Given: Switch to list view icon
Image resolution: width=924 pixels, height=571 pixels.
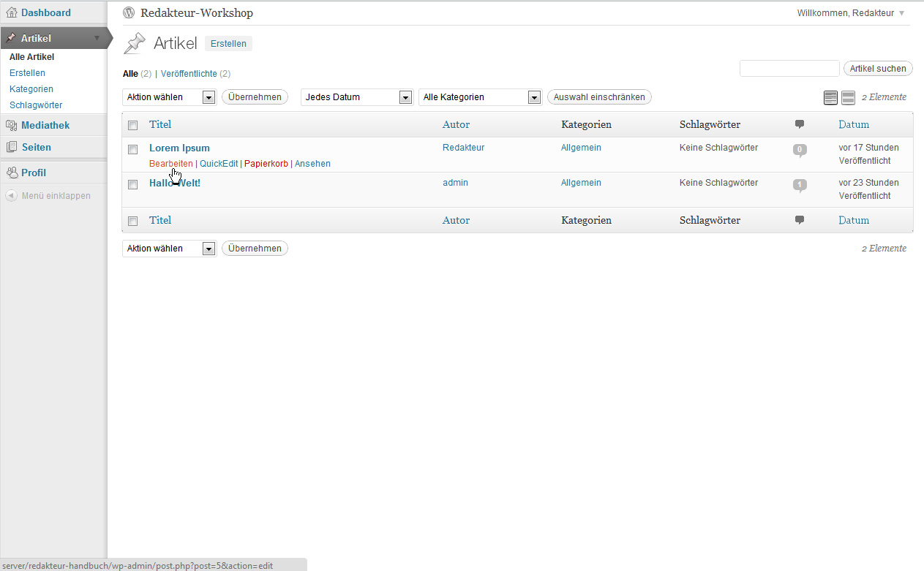Looking at the screenshot, I should pos(830,97).
